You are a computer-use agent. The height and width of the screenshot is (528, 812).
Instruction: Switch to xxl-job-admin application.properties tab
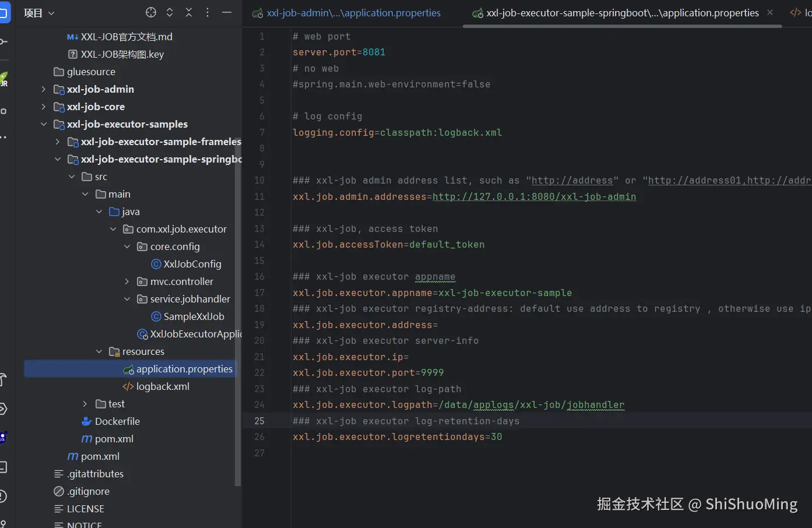point(347,13)
